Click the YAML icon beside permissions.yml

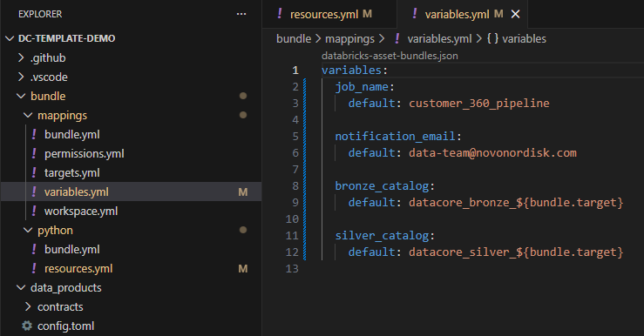click(34, 154)
